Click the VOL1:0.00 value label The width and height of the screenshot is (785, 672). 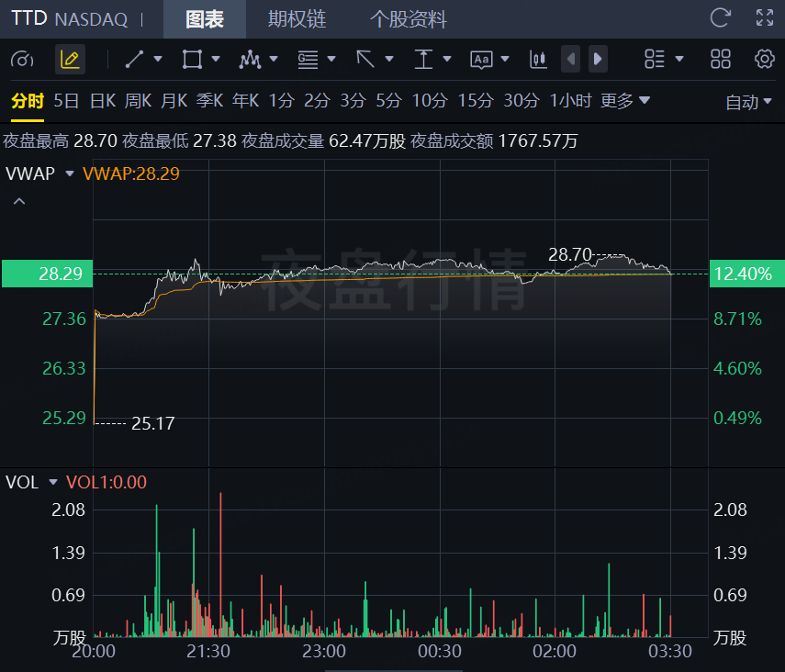pos(107,482)
